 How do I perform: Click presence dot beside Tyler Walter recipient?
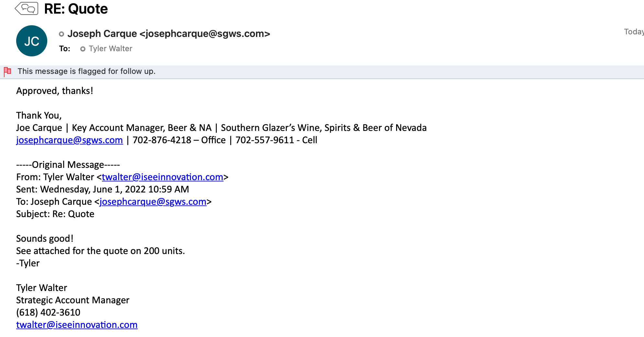tap(83, 49)
